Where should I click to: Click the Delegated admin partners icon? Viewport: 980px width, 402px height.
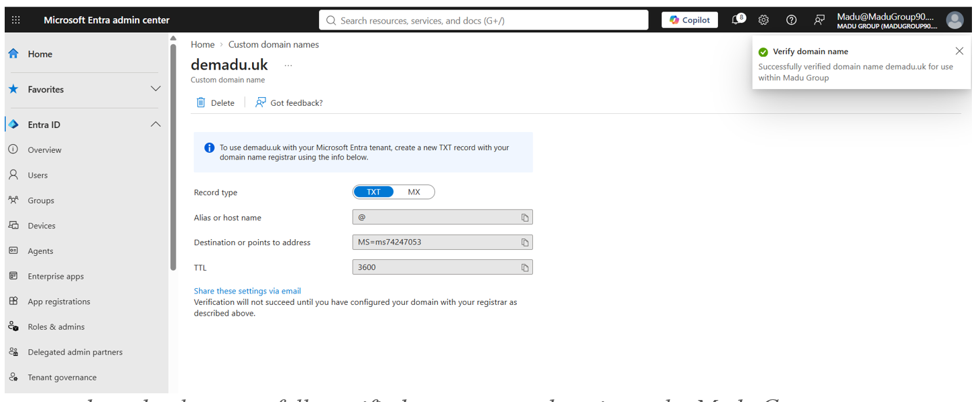13,352
